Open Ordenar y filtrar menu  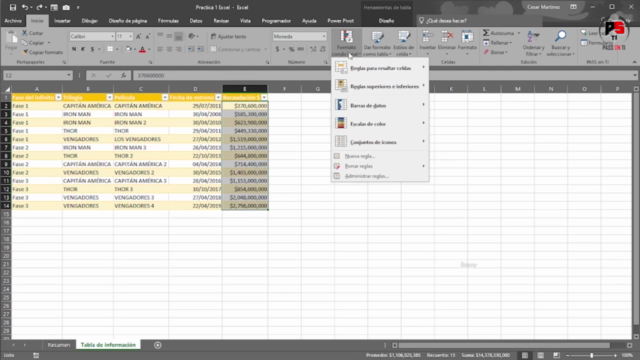coord(533,43)
